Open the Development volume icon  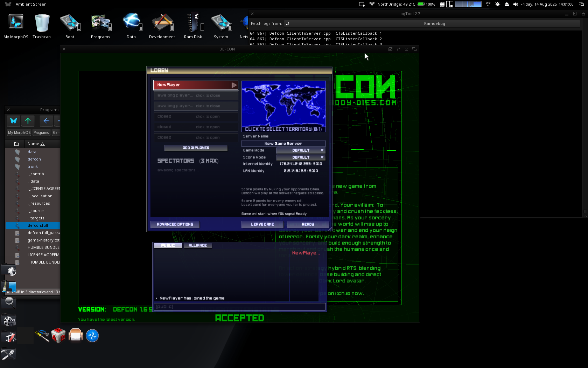[x=162, y=26]
